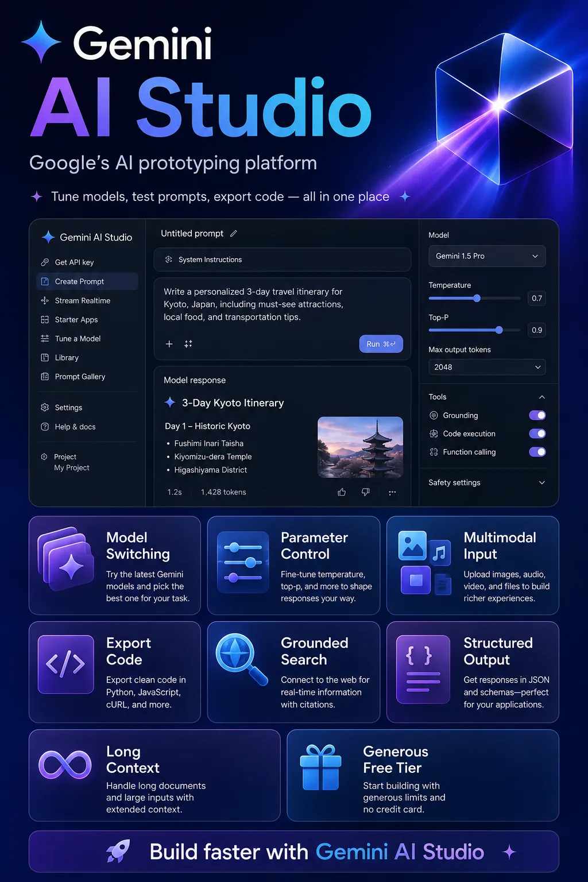Viewport: 588px width, 882px height.
Task: Open Library in the sidebar
Action: tap(87, 357)
